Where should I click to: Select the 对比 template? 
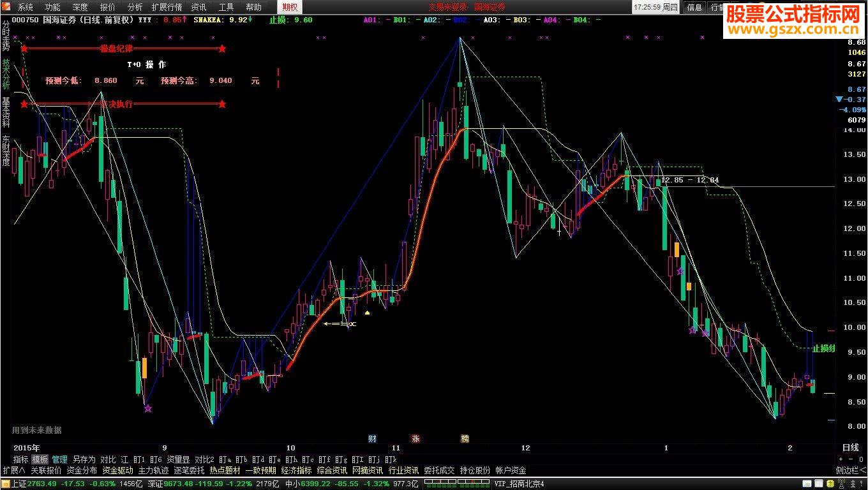click(108, 459)
